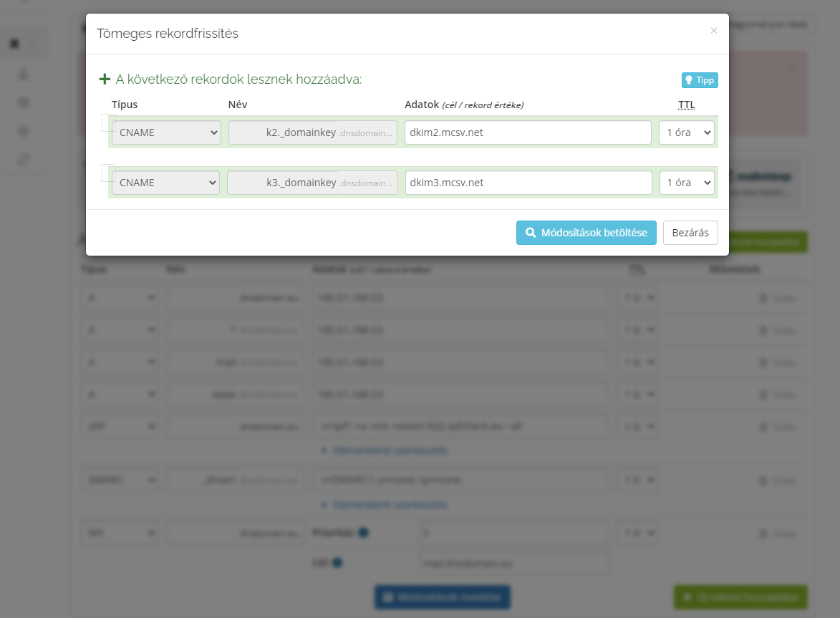This screenshot has height=618, width=840.
Task: Expand Elemenként szerkesztés under the SPF record
Action: [385, 450]
